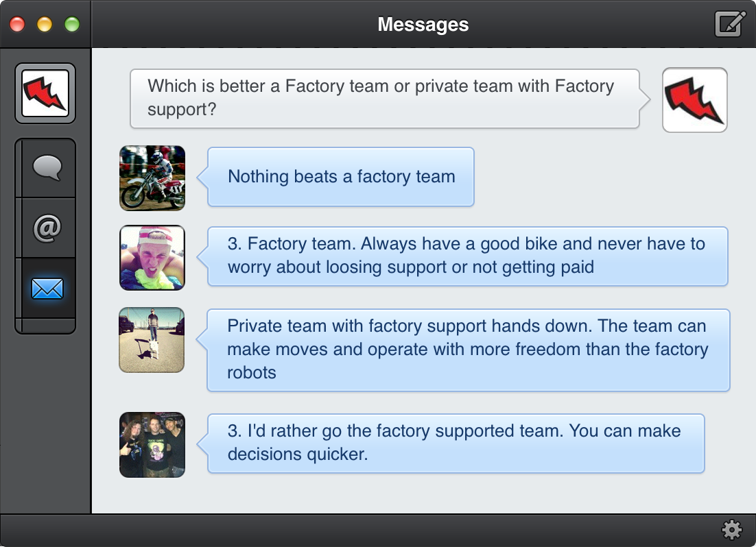This screenshot has height=547, width=756.
Task: Click the group photo avatar
Action: (152, 445)
